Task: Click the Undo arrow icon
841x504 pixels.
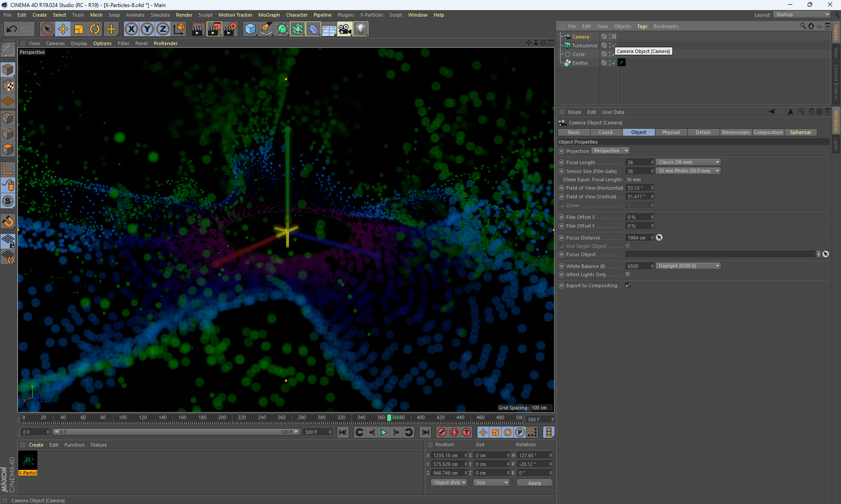Action: click(12, 29)
